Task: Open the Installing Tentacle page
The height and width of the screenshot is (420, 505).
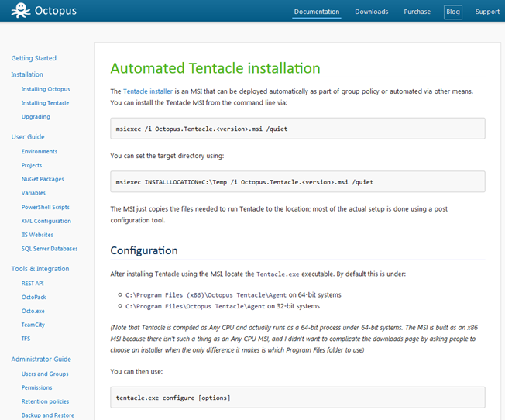Action: coord(45,103)
